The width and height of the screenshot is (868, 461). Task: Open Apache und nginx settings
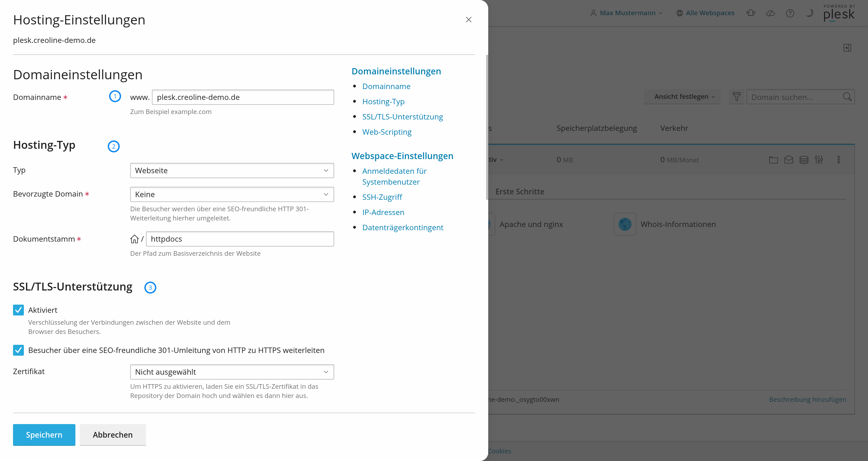(x=531, y=224)
